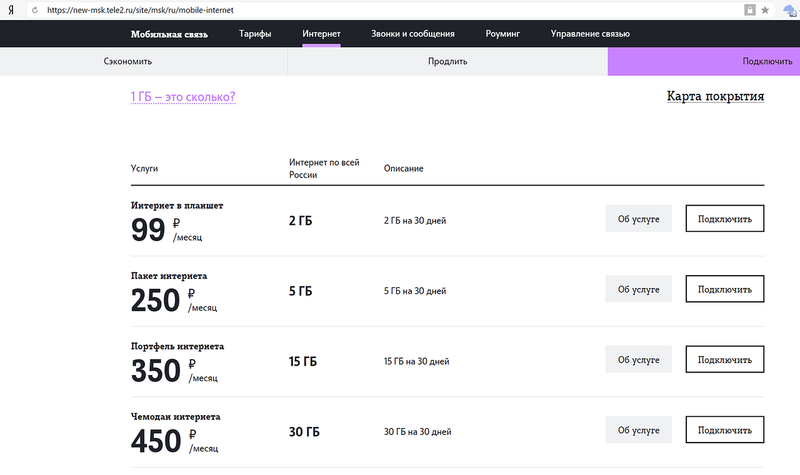Click the Чемодан интернета title

tap(176, 417)
